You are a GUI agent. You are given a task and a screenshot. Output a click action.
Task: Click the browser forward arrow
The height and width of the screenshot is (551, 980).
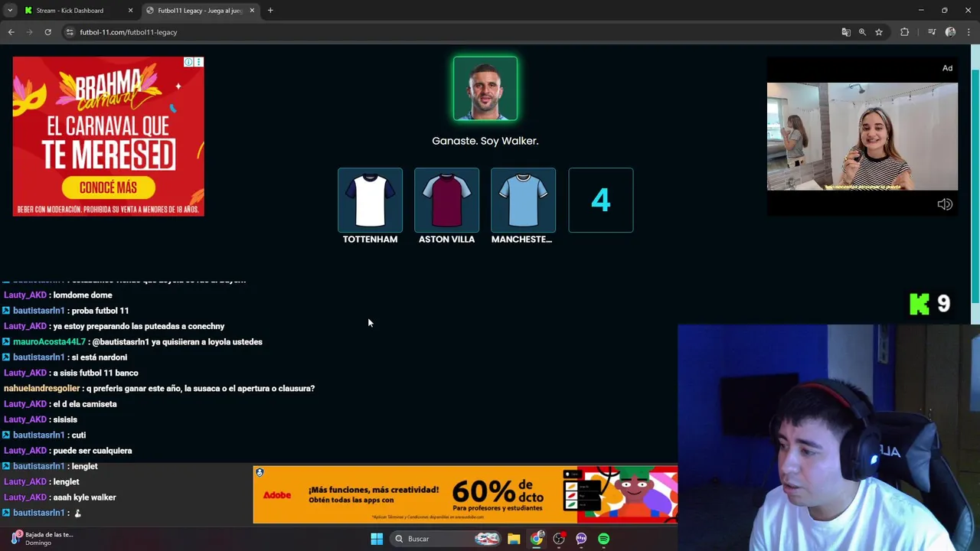(x=30, y=32)
